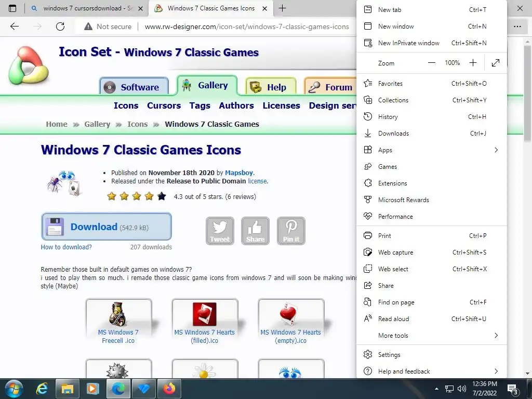Click the Pin it button
Image resolution: width=532 pixels, height=399 pixels.
291,231
